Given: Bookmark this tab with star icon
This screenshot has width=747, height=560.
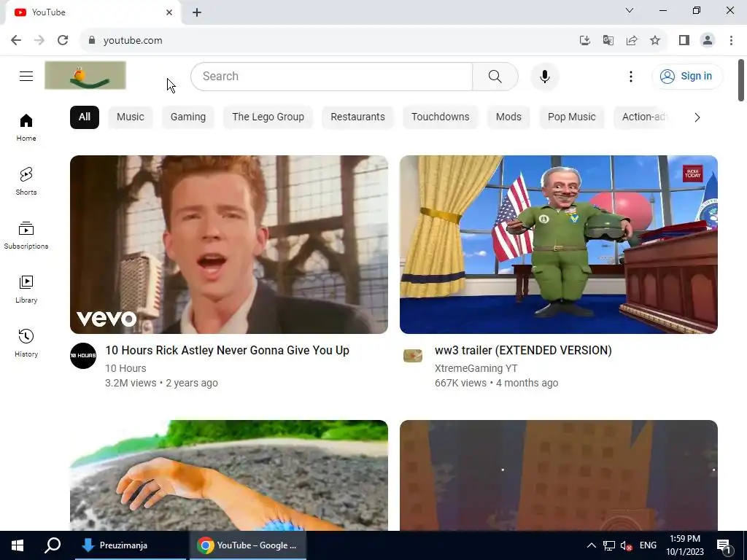Looking at the screenshot, I should click(x=655, y=40).
